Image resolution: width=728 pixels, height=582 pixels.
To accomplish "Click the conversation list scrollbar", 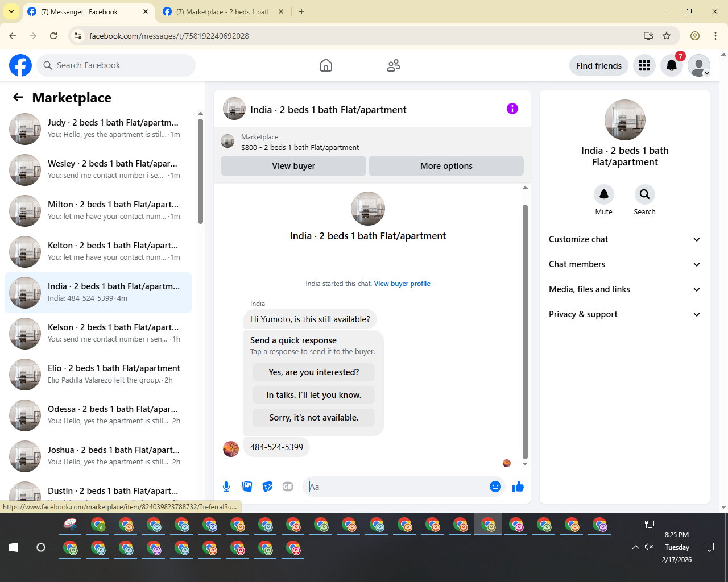I will tap(200, 171).
